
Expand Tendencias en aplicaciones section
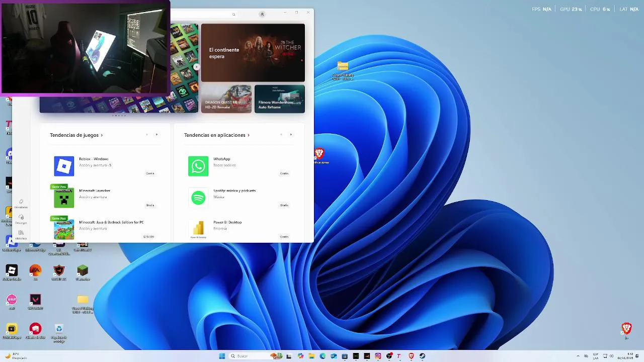(x=217, y=135)
